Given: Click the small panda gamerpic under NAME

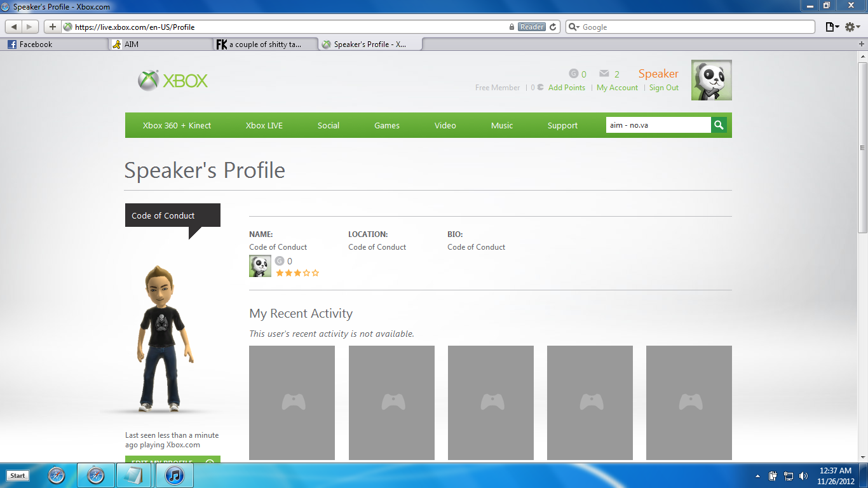Looking at the screenshot, I should (260, 266).
